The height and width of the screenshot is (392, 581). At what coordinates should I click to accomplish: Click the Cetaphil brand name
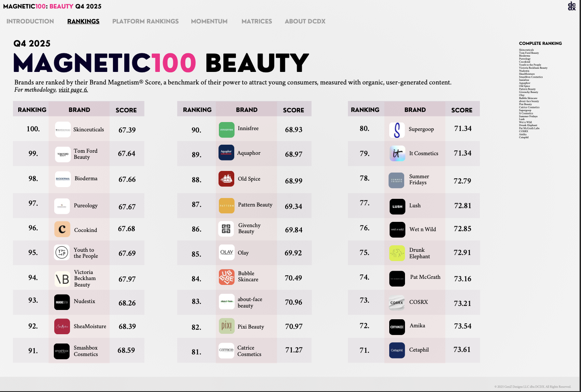tap(419, 350)
